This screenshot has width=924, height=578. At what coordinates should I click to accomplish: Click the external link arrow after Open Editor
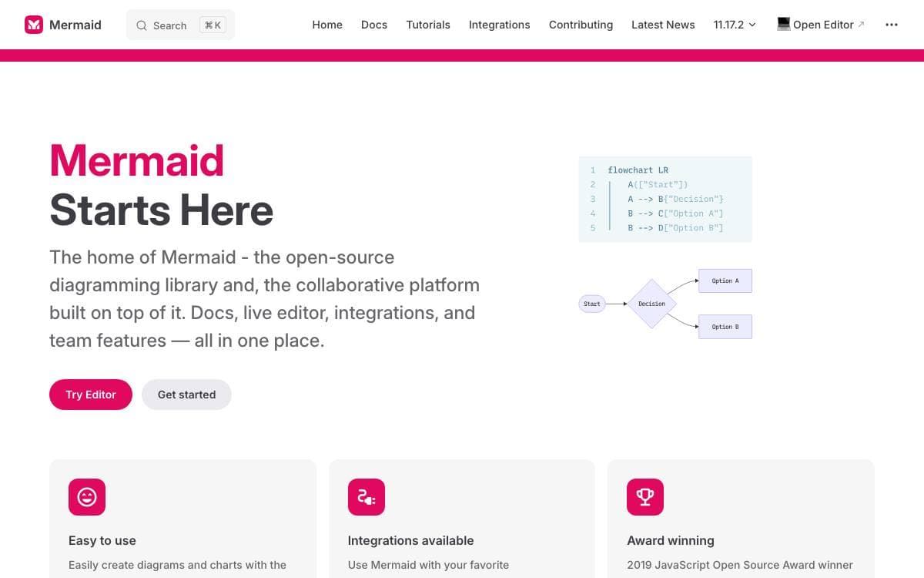pos(861,24)
